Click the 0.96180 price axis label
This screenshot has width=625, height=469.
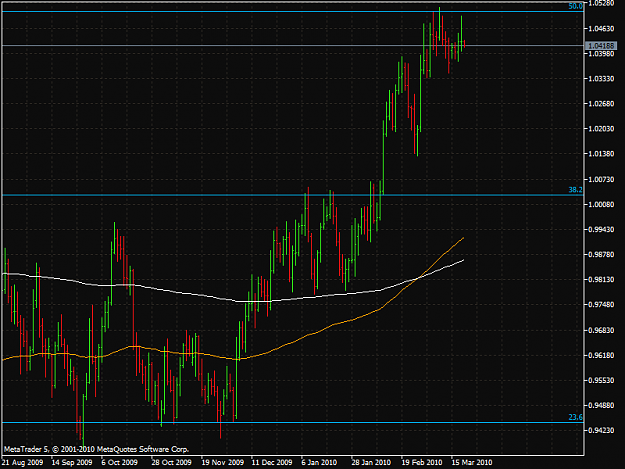tap(601, 355)
